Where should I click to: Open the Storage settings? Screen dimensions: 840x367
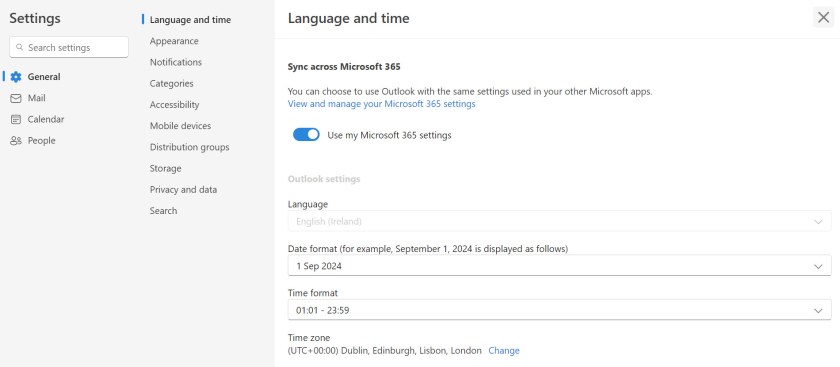tap(166, 168)
